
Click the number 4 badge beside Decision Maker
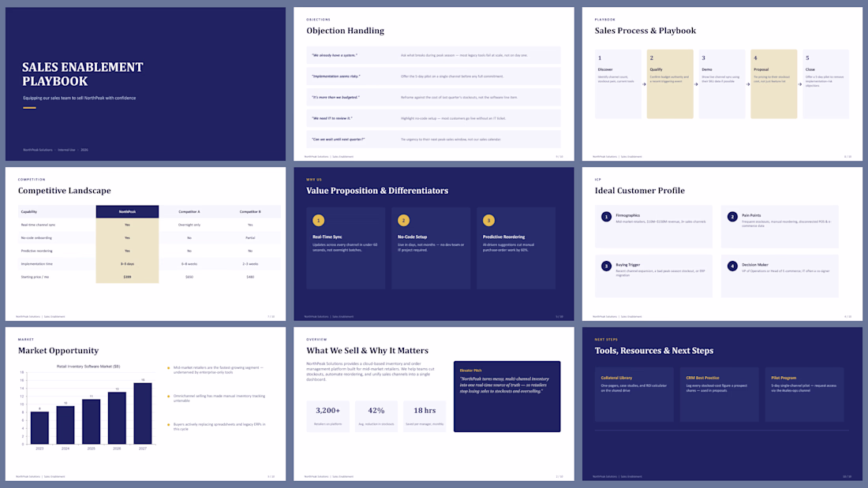click(732, 266)
